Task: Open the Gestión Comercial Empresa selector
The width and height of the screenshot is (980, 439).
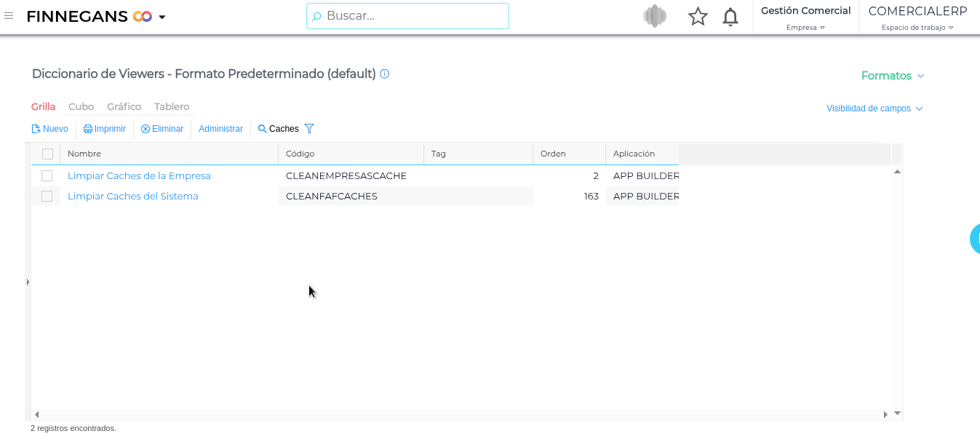Action: click(805, 17)
